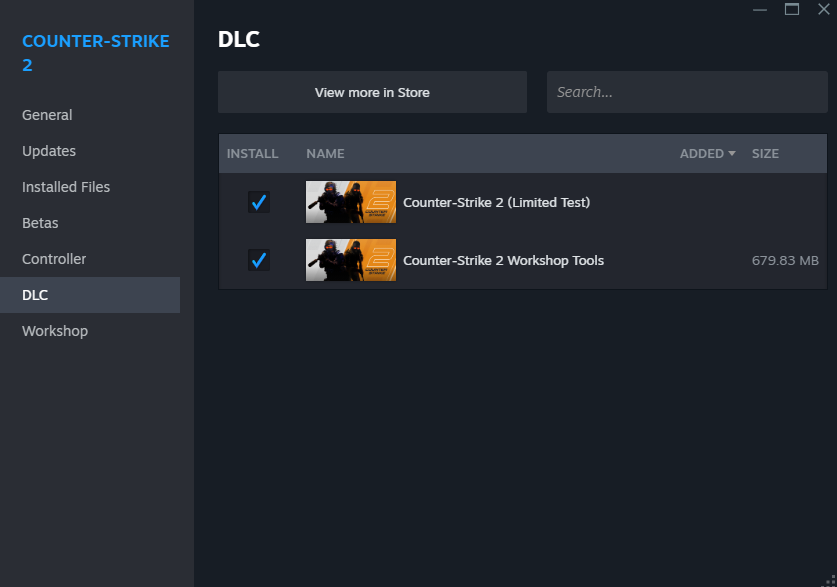Switch to the Betas tab
Image resolution: width=837 pixels, height=587 pixels.
coord(40,223)
